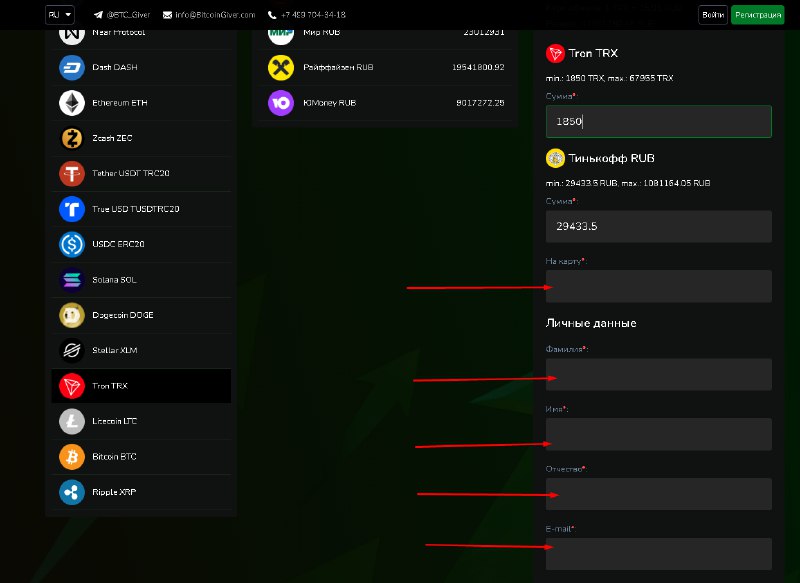Click the Отчество patronymic field
Screen dimensions: 800x583
(659, 494)
